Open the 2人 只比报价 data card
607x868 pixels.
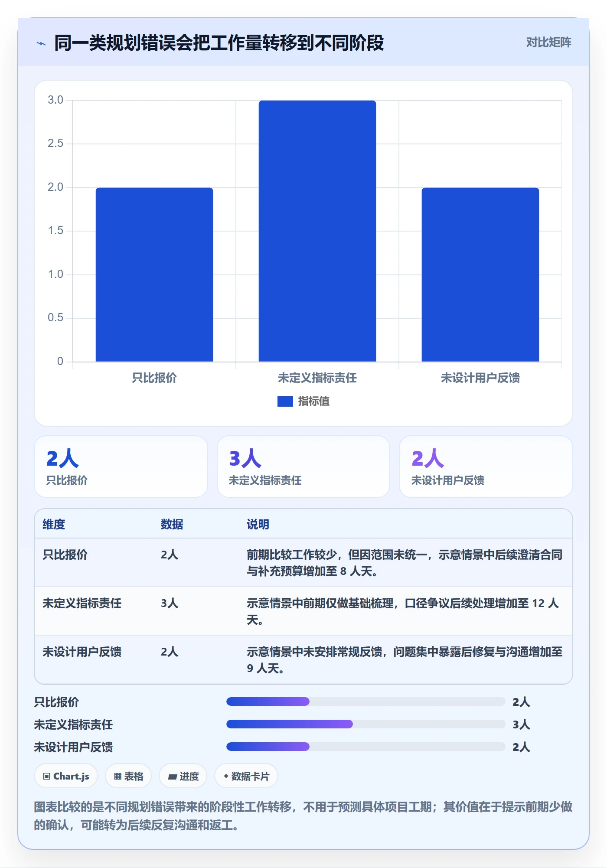coord(121,467)
